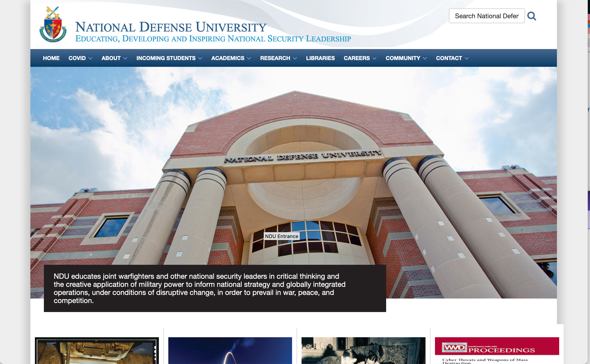
Task: Expand the CAREERS dropdown chevron
Action: pyautogui.click(x=374, y=58)
